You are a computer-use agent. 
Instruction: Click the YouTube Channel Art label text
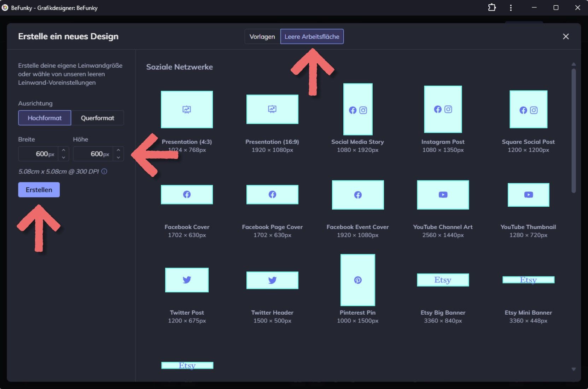(443, 227)
